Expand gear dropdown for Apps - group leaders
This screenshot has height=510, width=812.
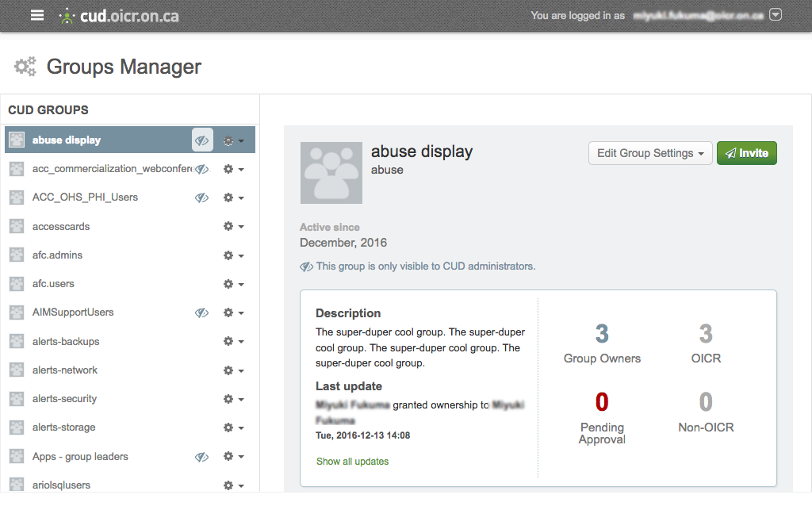coord(232,457)
